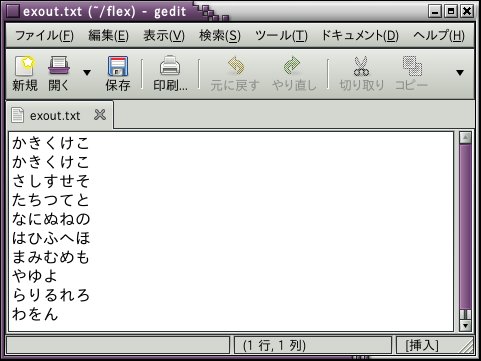Image resolution: width=481 pixels, height=361 pixels.
Task: Click the New document (新規) icon
Action: [25, 66]
